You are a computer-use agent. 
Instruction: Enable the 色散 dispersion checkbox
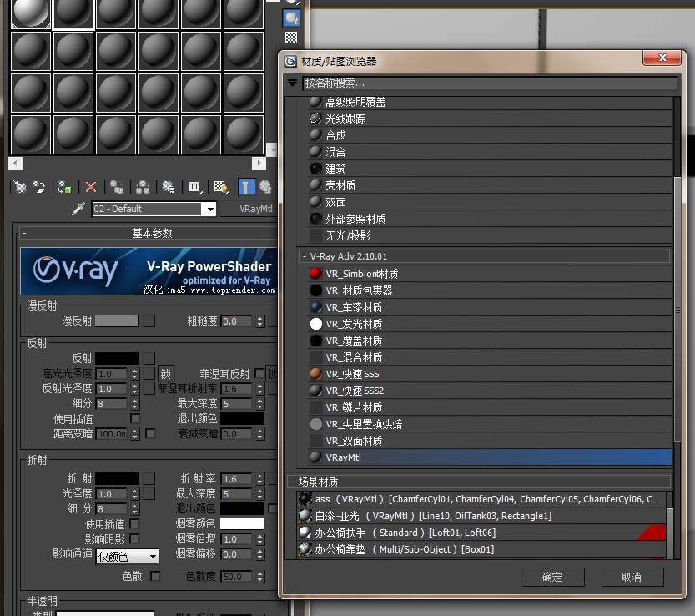(155, 576)
